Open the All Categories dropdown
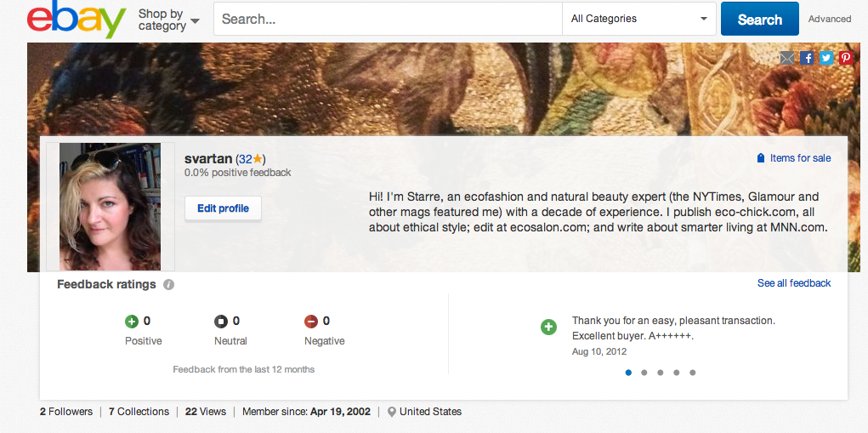 640,19
